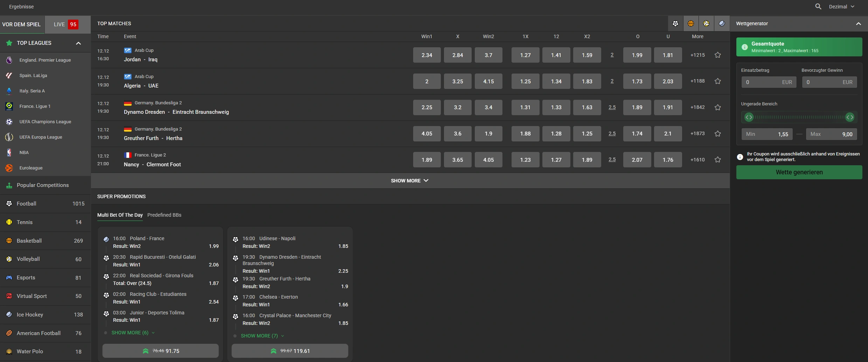Image resolution: width=868 pixels, height=362 pixels.
Task: Filter top matches by volleyball icon
Action: [x=706, y=23]
